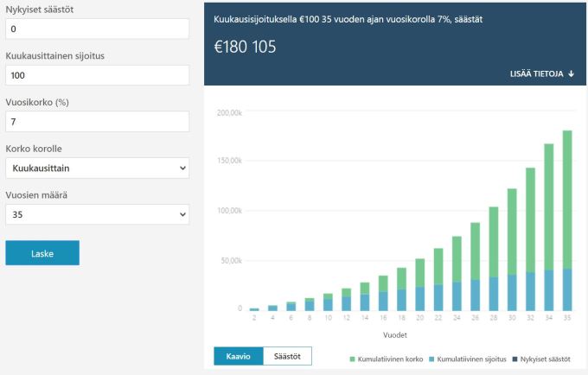Open the Vuosien määrä dropdown
Viewport: 588px width, 375px height.
point(97,213)
